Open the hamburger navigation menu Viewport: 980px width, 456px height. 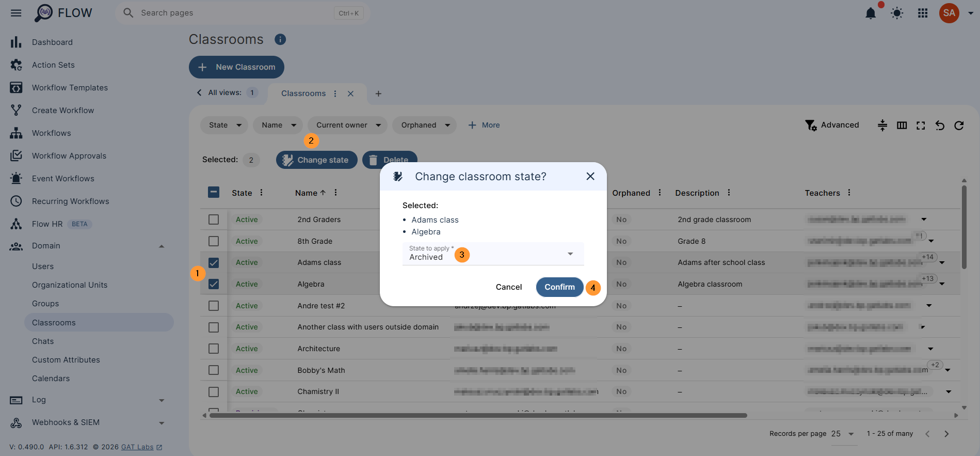pyautogui.click(x=16, y=13)
